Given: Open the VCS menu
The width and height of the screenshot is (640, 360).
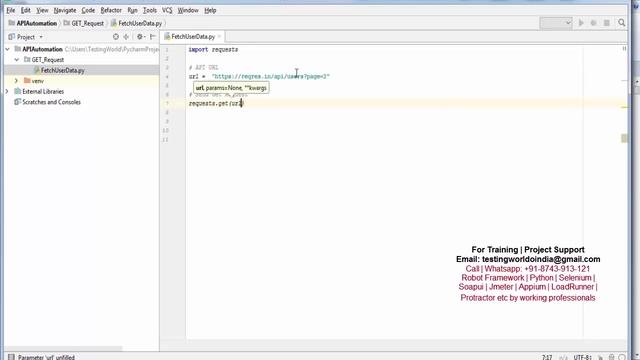Looking at the screenshot, I should (167, 10).
